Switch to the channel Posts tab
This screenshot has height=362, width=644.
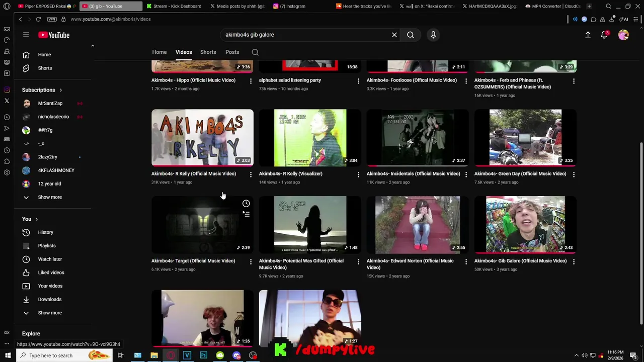click(232, 52)
